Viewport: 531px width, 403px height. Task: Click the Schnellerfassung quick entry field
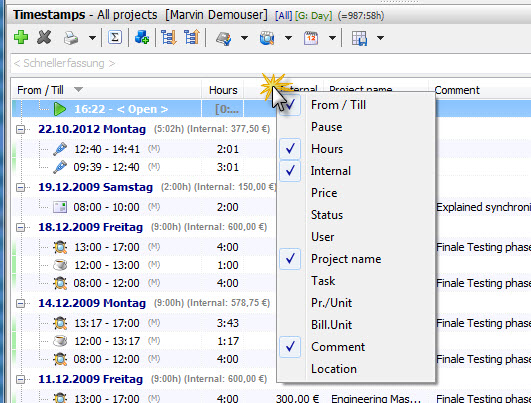(270, 63)
